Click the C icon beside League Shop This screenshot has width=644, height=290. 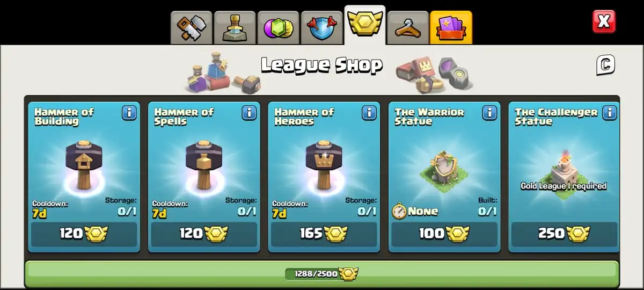(x=605, y=65)
